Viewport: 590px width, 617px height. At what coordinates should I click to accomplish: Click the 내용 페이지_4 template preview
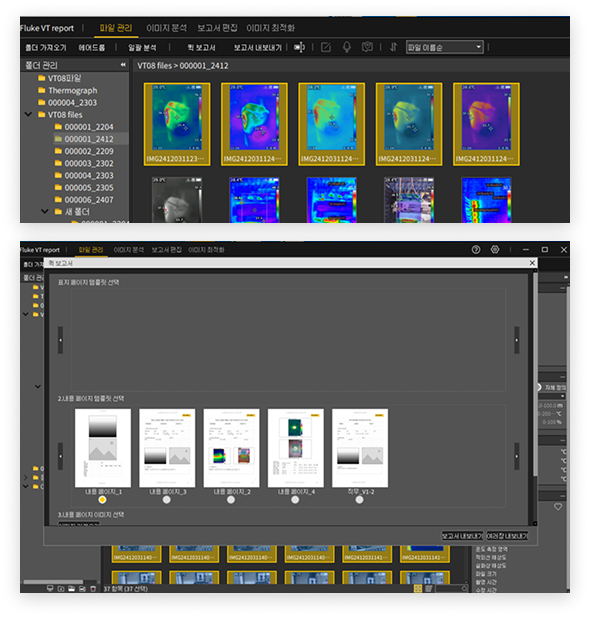(296, 448)
